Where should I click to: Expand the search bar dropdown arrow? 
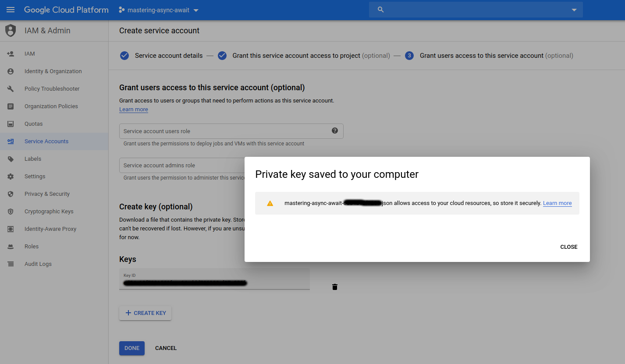574,10
